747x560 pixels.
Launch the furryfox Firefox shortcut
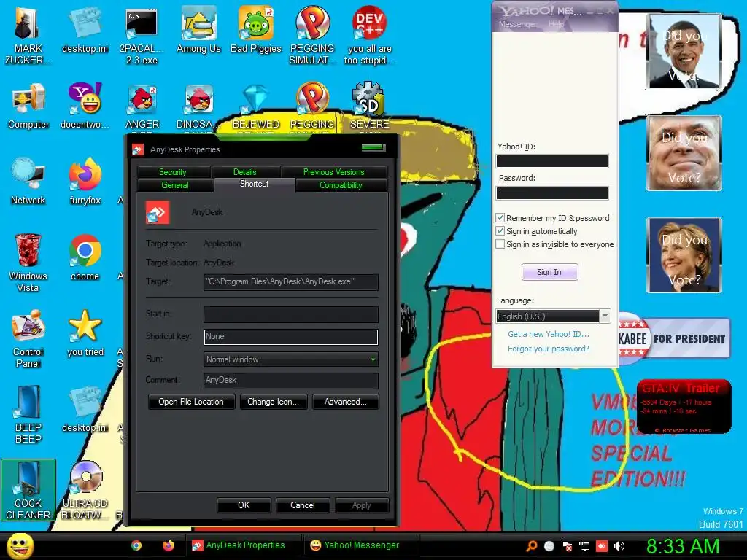(85, 182)
